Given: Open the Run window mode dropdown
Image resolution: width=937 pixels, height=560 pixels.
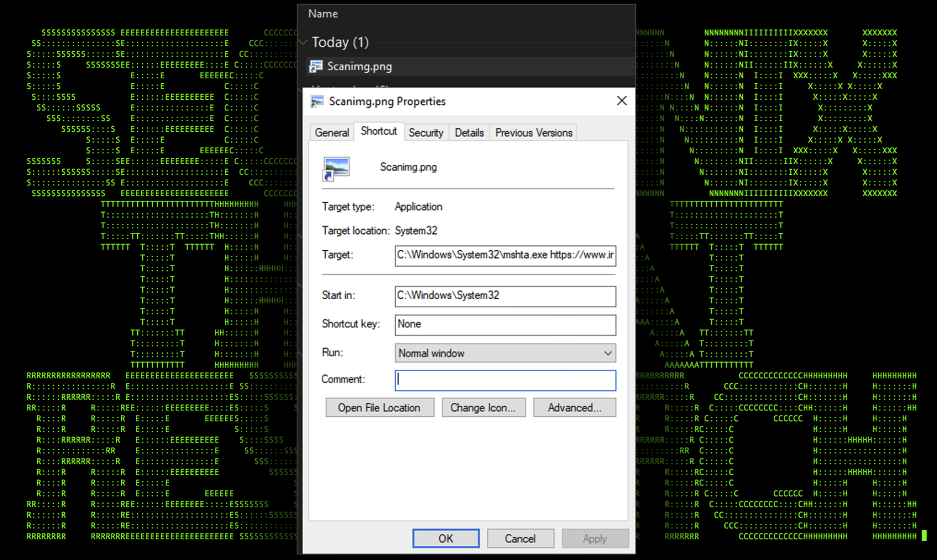Looking at the screenshot, I should 505,353.
